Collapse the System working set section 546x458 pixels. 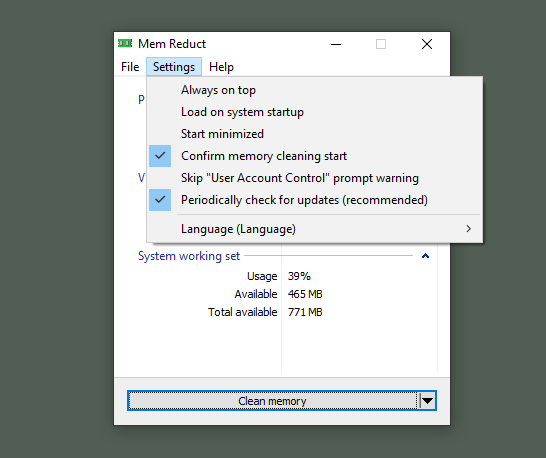pyautogui.click(x=425, y=256)
